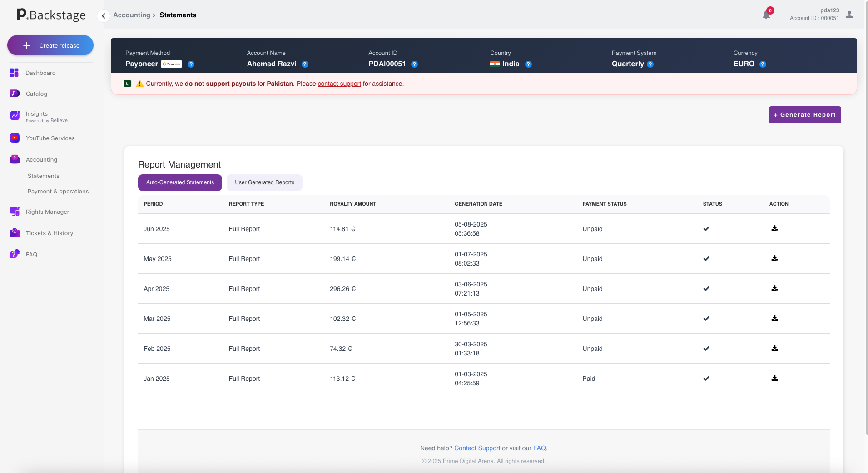Image resolution: width=868 pixels, height=473 pixels.
Task: Click help icon beside EURO currency
Action: pos(763,64)
